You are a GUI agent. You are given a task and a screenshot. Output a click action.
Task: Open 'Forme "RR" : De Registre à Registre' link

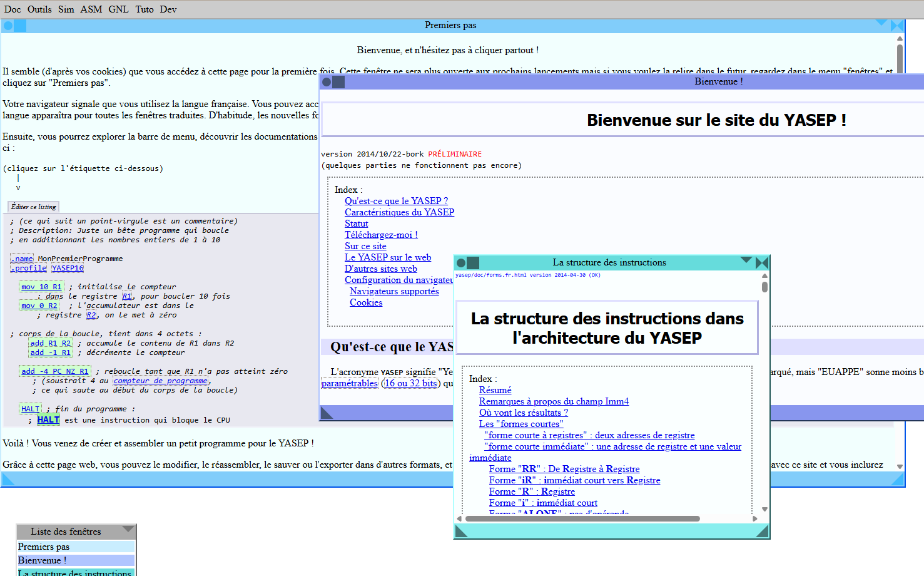564,469
